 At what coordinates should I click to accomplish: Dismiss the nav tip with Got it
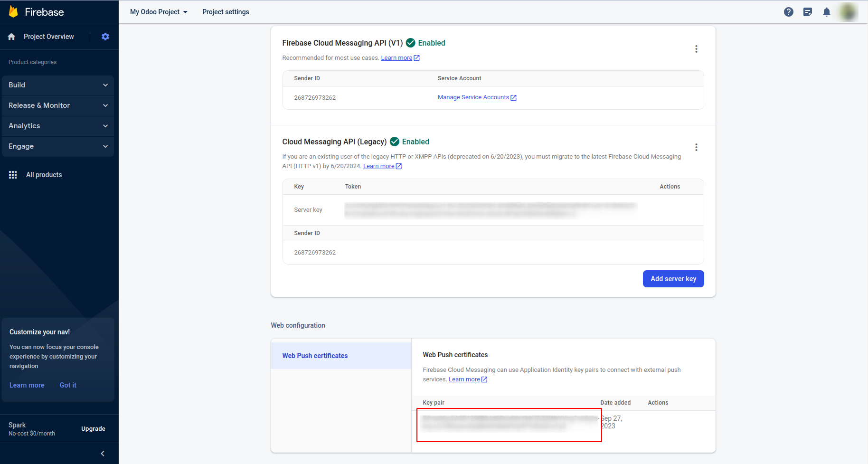(68, 385)
